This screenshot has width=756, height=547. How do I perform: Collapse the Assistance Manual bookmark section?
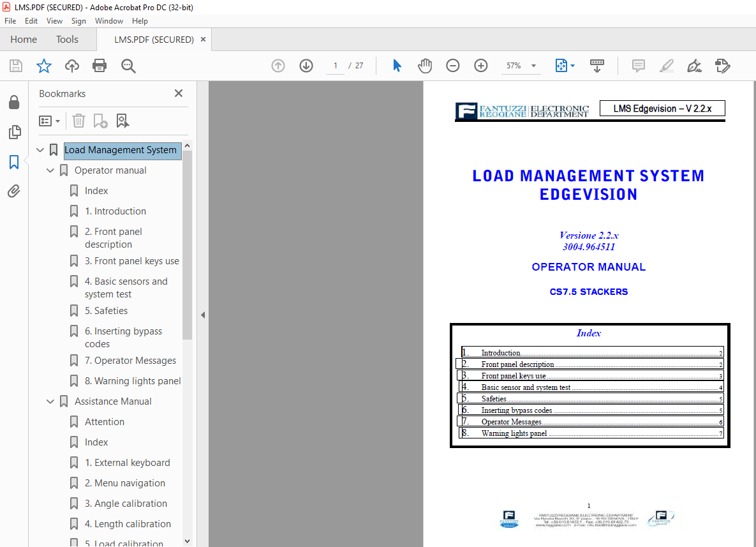click(x=50, y=401)
